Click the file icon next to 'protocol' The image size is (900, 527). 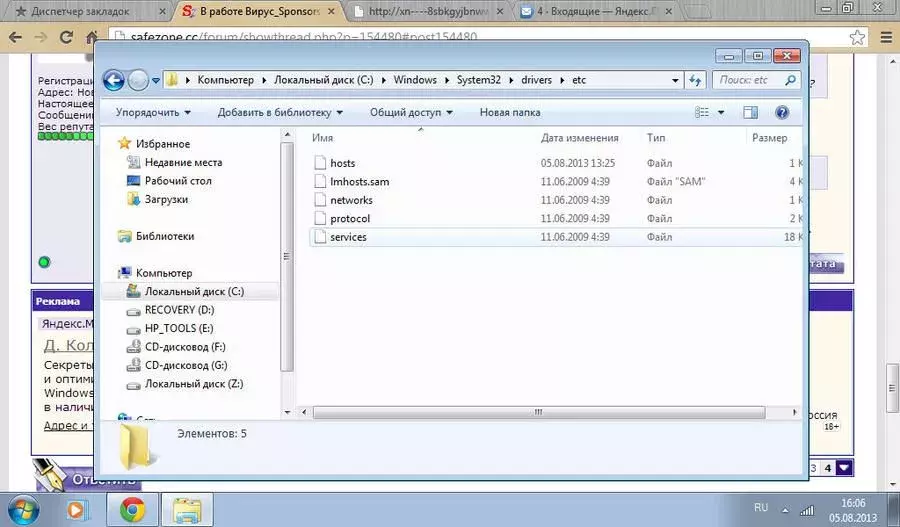320,218
